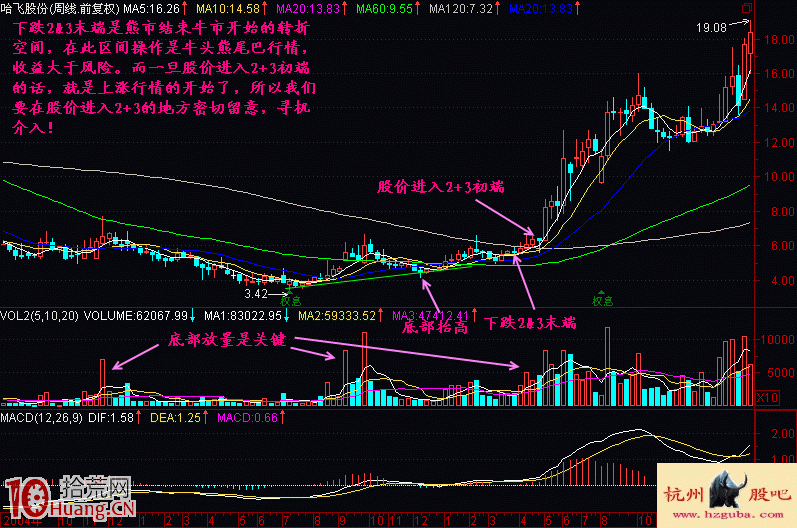Click the 10.00 price axis label

click(x=780, y=177)
